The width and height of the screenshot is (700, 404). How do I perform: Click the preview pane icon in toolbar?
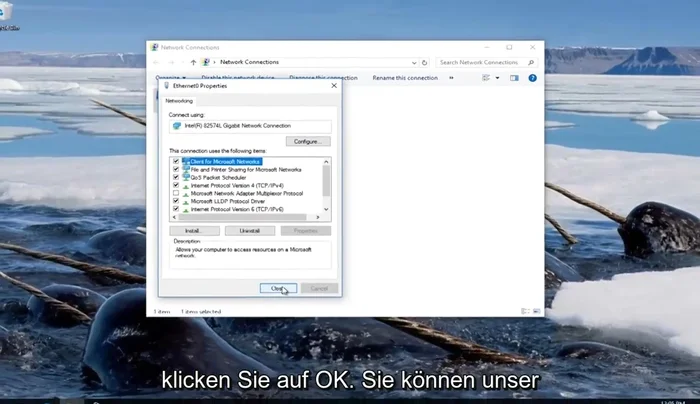tap(514, 78)
